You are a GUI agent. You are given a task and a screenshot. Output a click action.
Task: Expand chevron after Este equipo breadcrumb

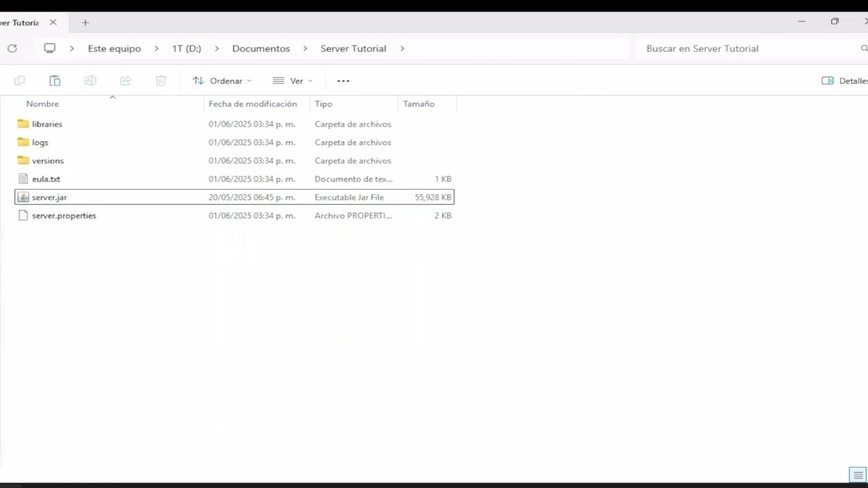coord(157,48)
